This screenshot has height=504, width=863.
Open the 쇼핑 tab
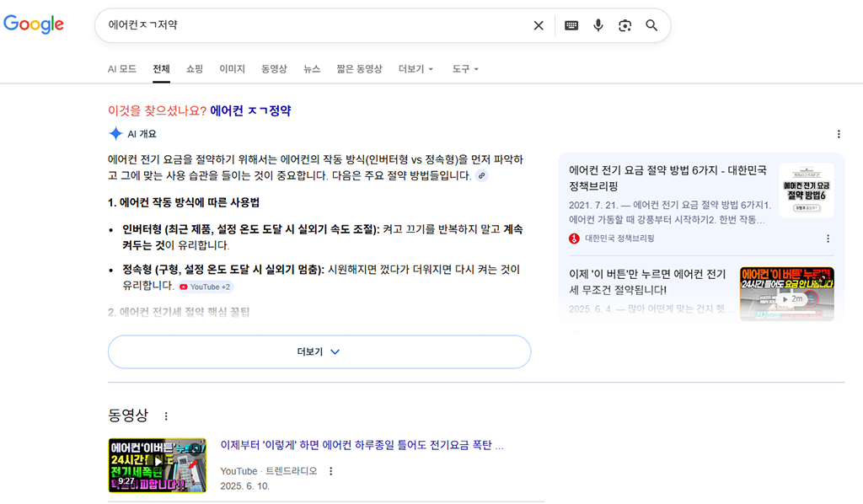coord(195,69)
